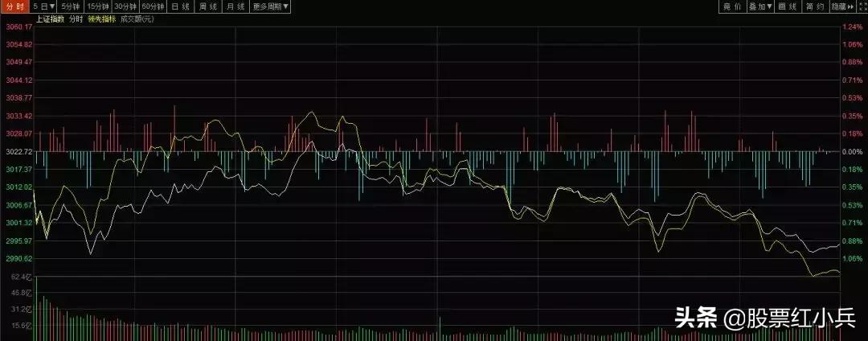Open the 5日 period dropdown

coord(43,6)
